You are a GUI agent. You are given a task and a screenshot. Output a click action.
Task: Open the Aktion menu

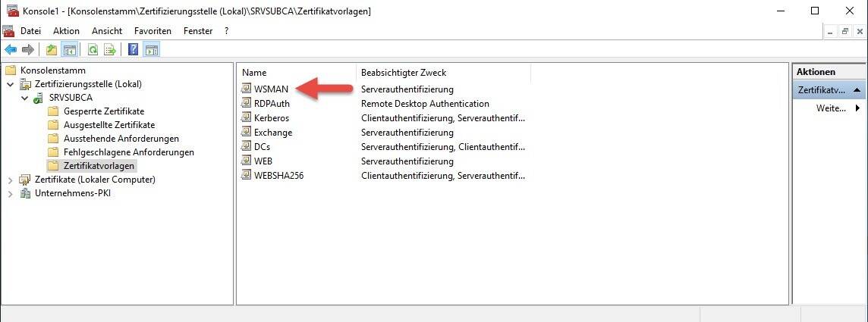pos(66,31)
